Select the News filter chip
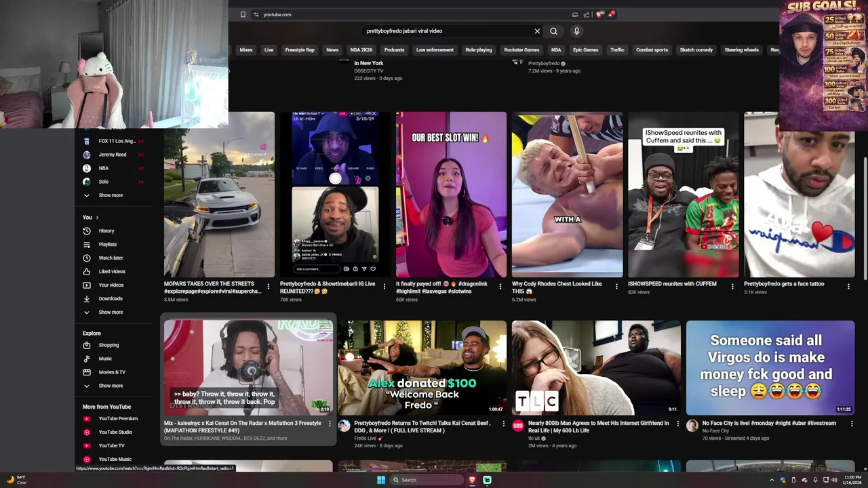Screen dimensions: 868x488 coord(332,49)
